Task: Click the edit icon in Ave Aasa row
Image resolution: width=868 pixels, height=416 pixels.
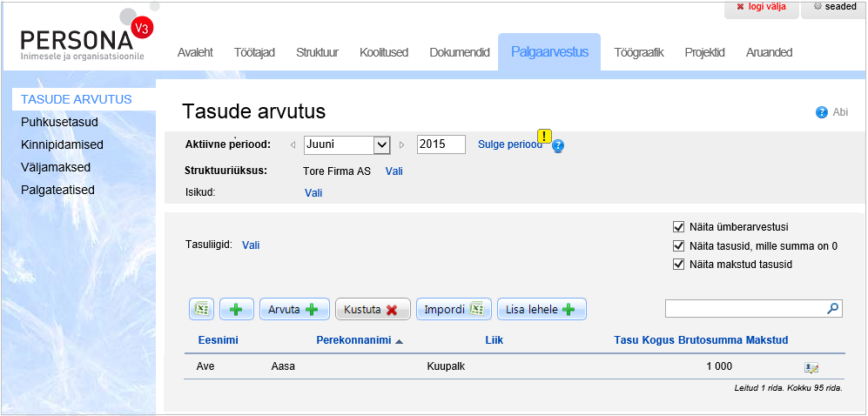Action: [x=811, y=367]
